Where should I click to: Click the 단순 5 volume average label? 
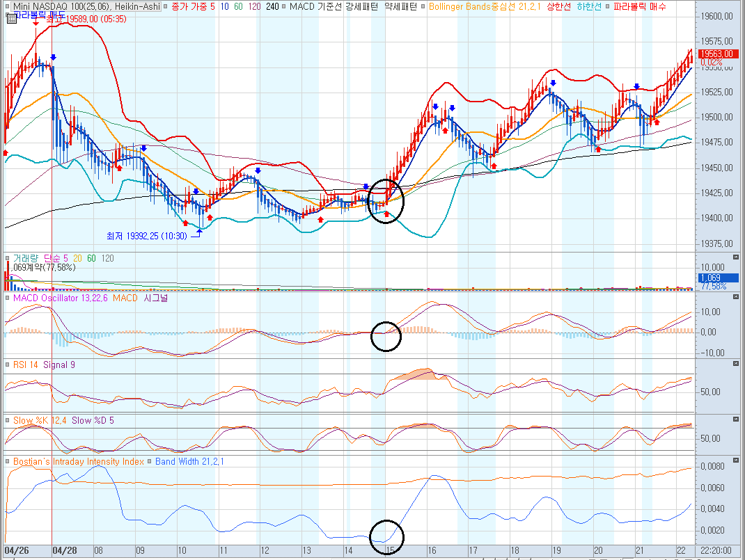[56, 258]
